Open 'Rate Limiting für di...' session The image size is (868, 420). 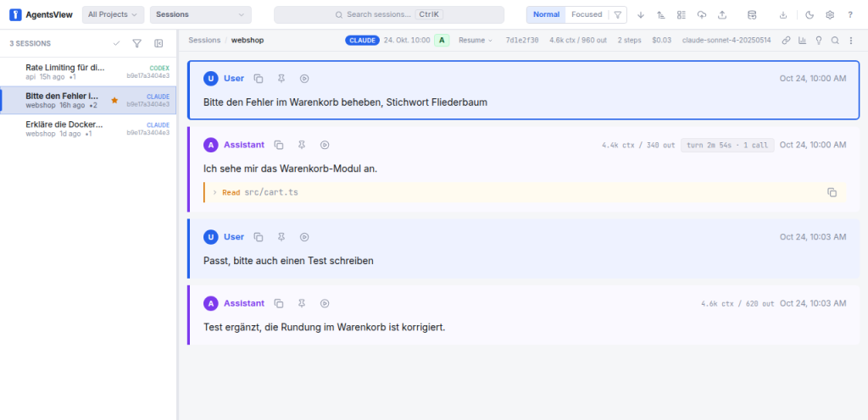(88, 72)
